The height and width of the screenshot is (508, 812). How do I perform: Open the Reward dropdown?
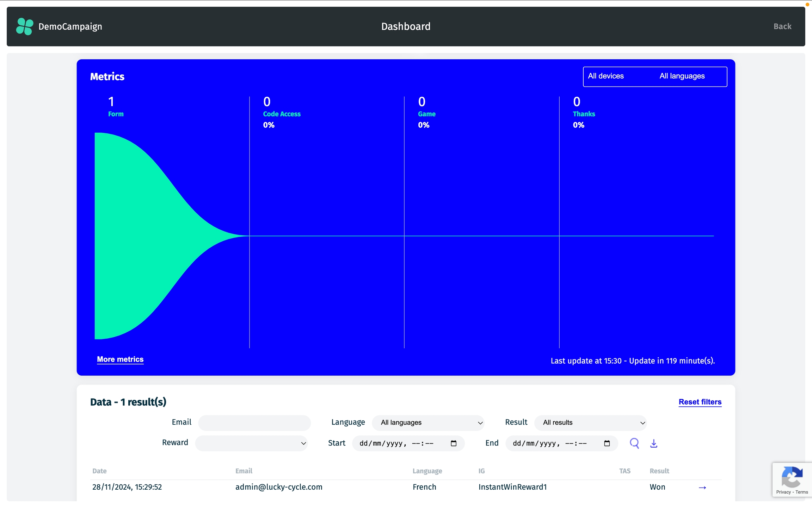pyautogui.click(x=251, y=443)
